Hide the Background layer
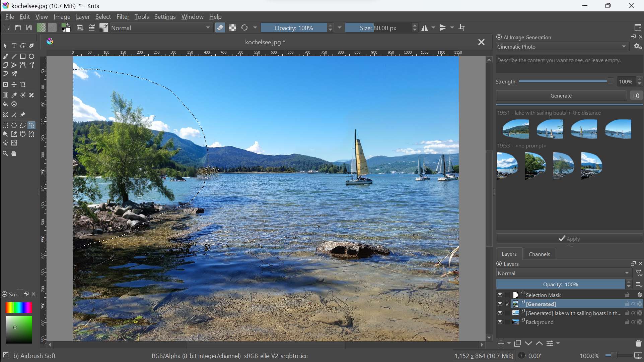 500,322
